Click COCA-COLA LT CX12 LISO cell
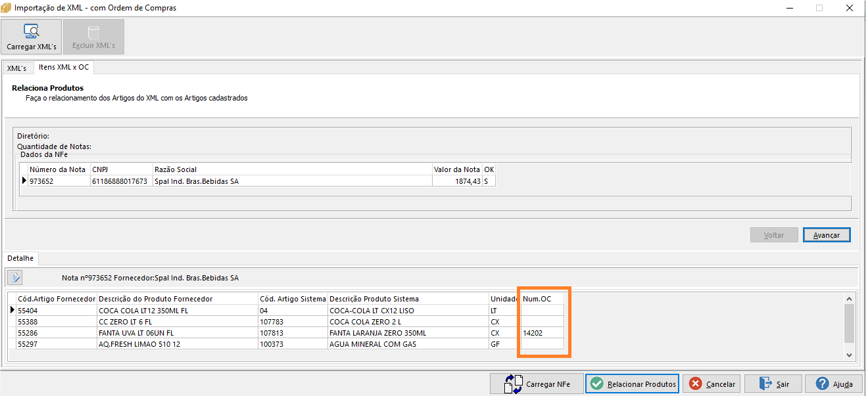 (x=408, y=311)
